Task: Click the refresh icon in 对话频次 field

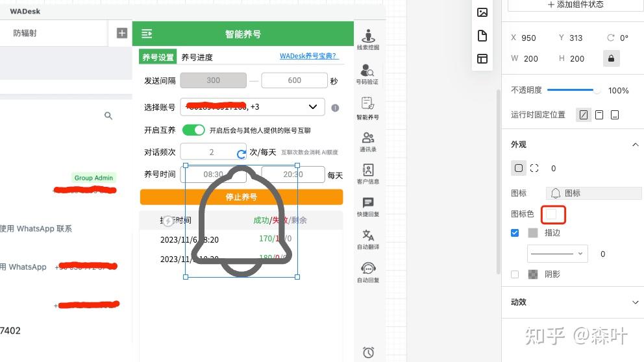Action: [241, 154]
